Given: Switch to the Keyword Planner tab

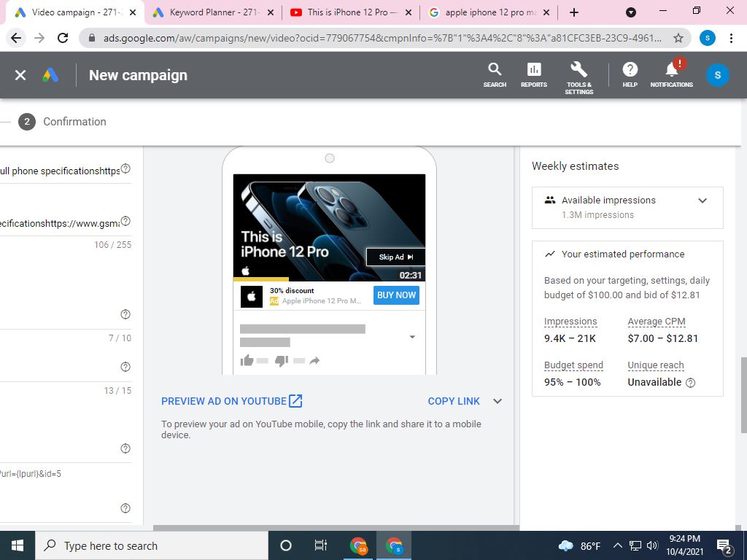Looking at the screenshot, I should click(x=213, y=12).
